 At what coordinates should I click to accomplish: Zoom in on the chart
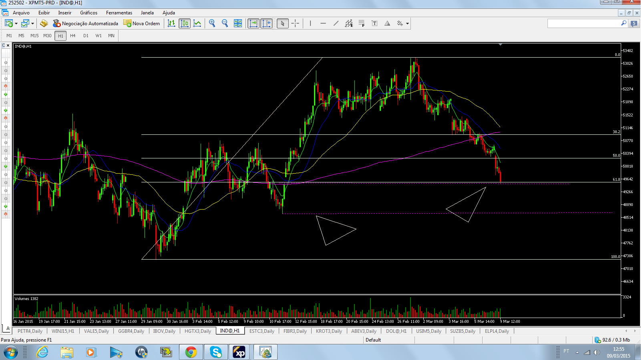212,24
